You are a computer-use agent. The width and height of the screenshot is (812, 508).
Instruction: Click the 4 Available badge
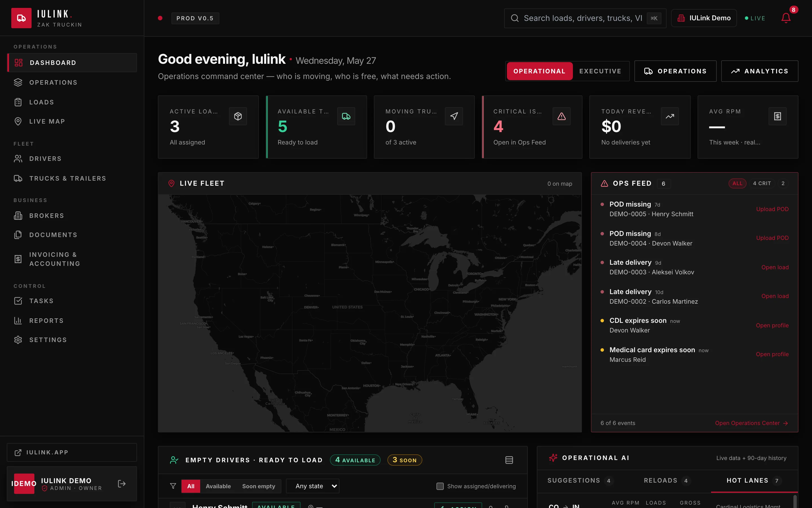[x=355, y=460]
